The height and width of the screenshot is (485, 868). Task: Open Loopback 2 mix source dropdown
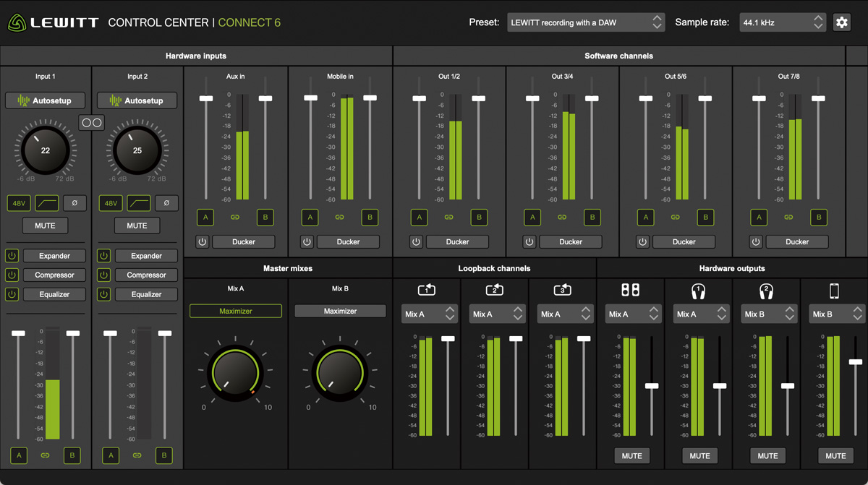click(498, 314)
